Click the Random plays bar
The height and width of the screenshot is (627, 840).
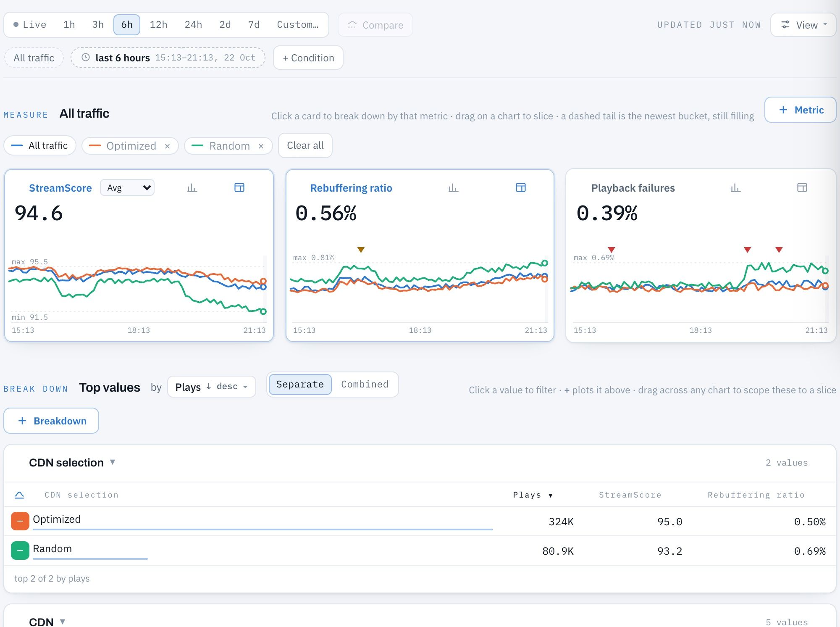[x=90, y=559]
